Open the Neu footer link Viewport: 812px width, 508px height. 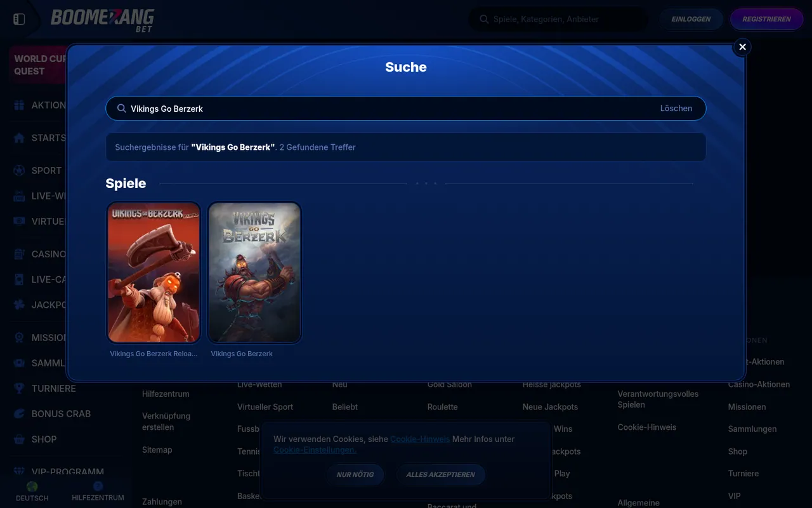click(339, 384)
